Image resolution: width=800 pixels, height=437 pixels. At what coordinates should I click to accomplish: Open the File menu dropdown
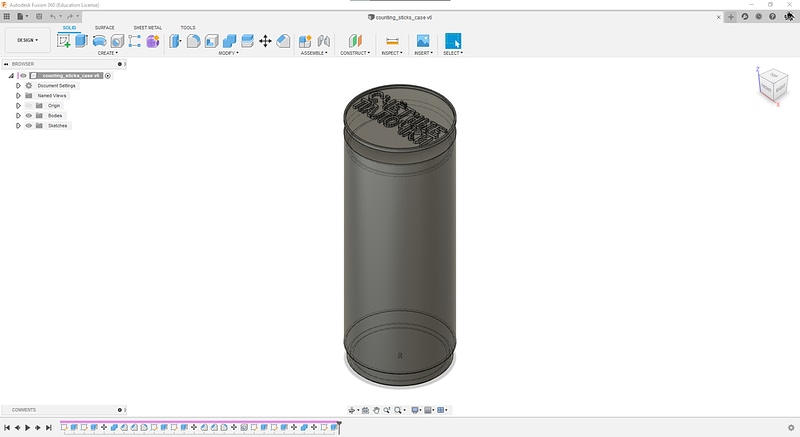point(22,16)
